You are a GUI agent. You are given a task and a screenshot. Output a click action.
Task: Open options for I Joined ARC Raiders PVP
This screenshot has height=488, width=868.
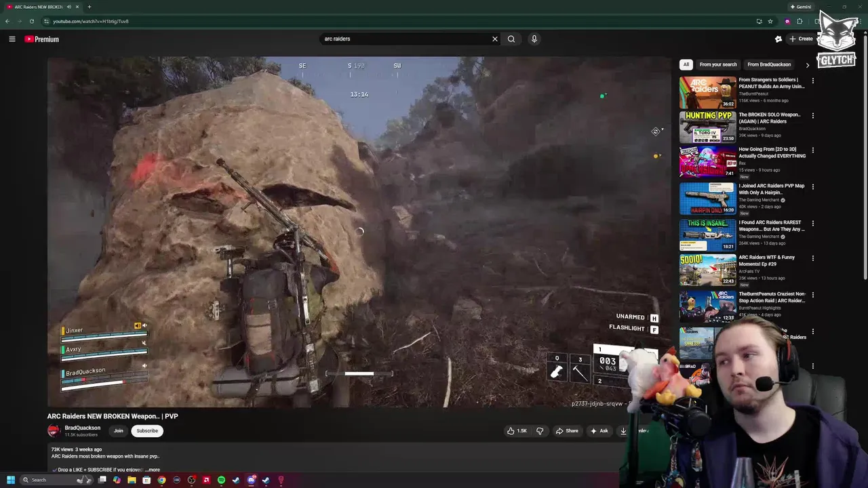tap(813, 186)
